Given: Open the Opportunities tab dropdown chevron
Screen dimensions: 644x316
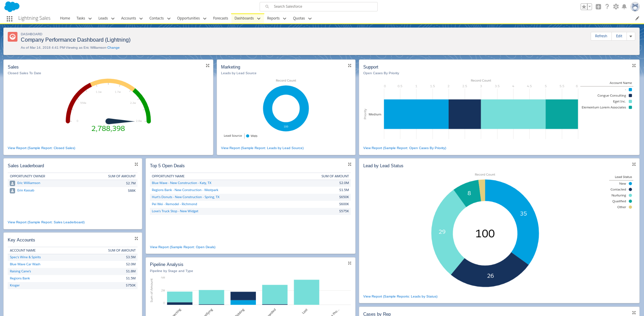Looking at the screenshot, I should [205, 19].
